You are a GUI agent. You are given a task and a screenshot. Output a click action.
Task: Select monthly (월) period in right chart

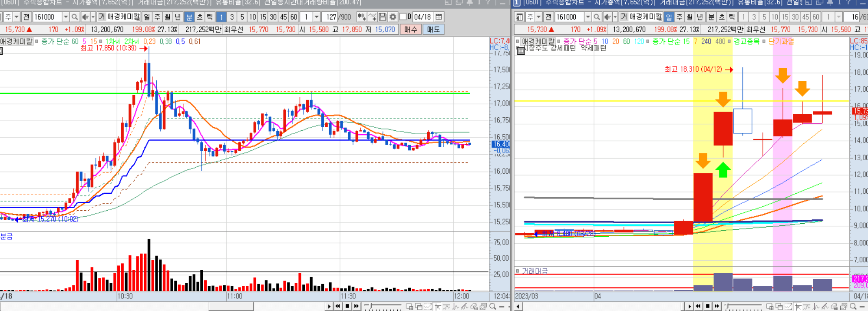point(690,17)
